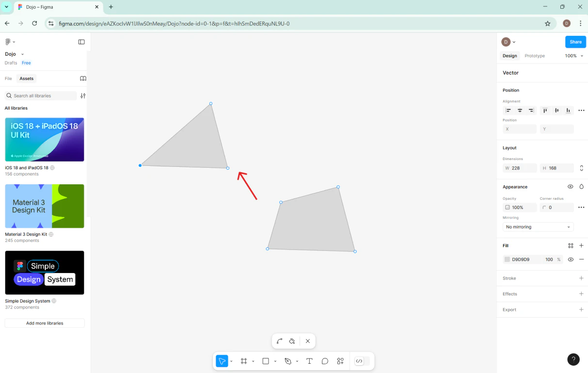
Task: Add an export setting
Action: click(581, 309)
